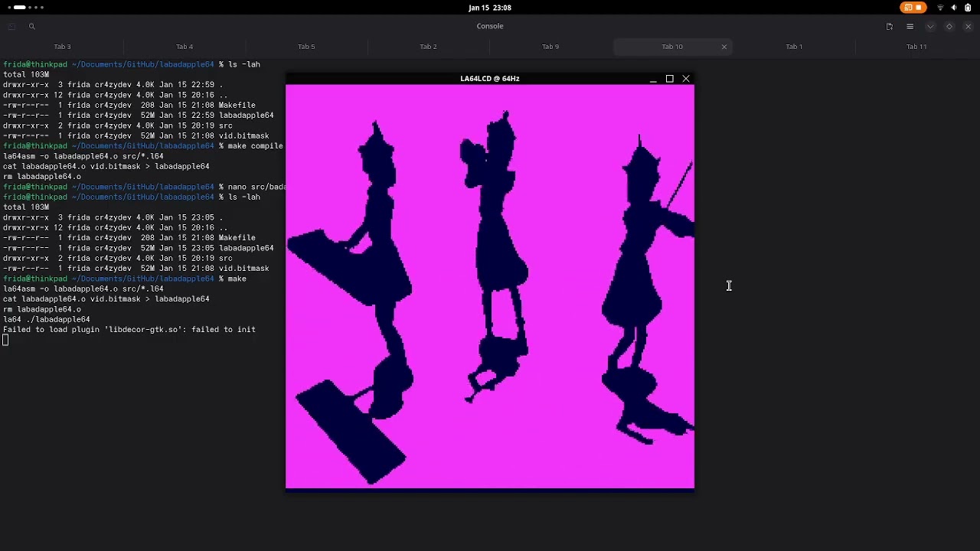Select Tab 11 in the Console
Screen dimensions: 980x551
point(916,47)
